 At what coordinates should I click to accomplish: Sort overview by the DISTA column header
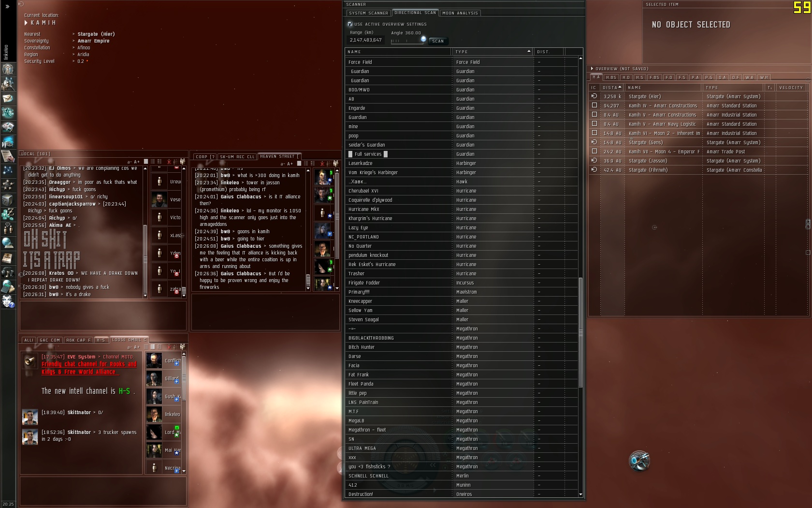(x=611, y=88)
